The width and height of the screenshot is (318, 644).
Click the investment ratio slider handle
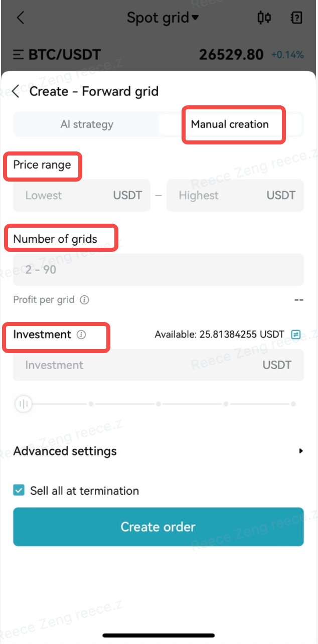[x=23, y=403]
